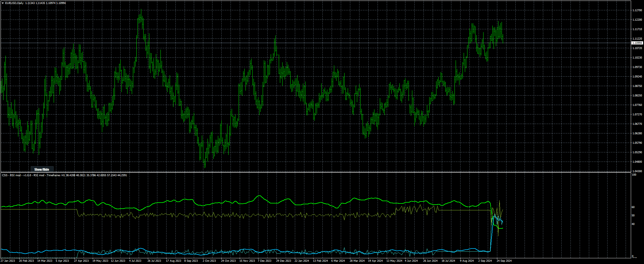Click the 13 Feb 2024 date label

(320, 261)
